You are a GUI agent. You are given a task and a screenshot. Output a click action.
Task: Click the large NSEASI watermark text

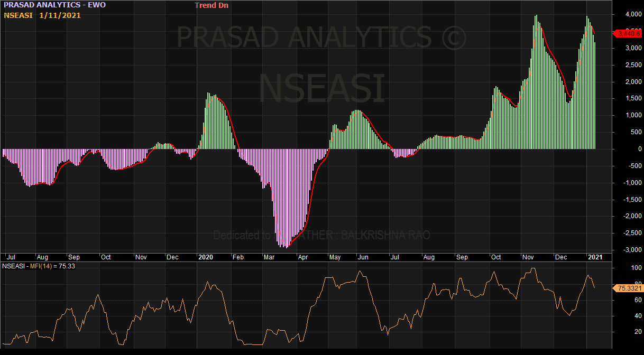pos(322,88)
